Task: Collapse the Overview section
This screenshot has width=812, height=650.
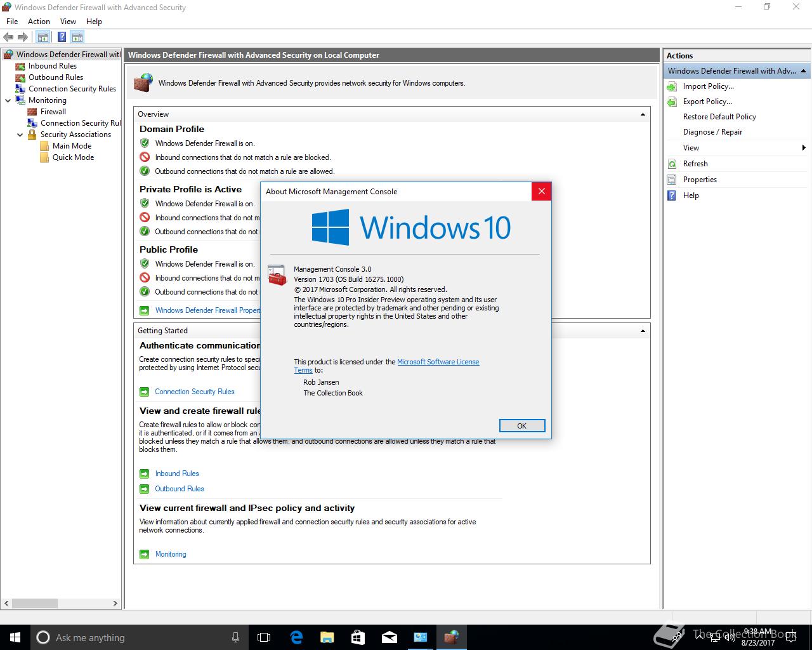Action: point(643,114)
